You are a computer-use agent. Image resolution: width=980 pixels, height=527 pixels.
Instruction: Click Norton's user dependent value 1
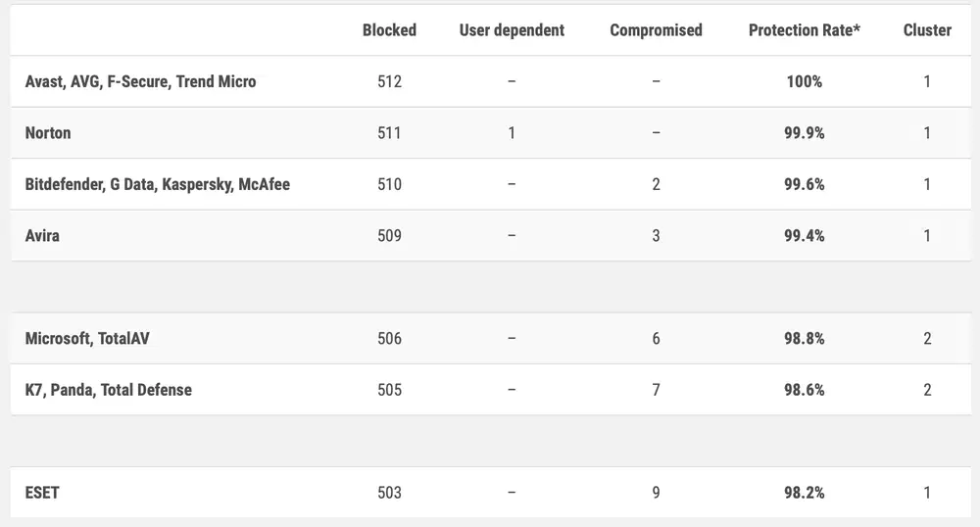(x=512, y=132)
